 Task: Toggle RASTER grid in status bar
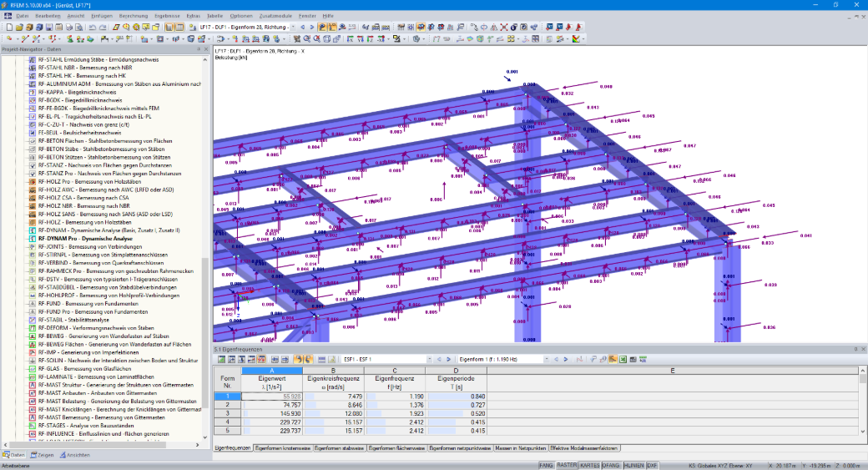pos(567,466)
